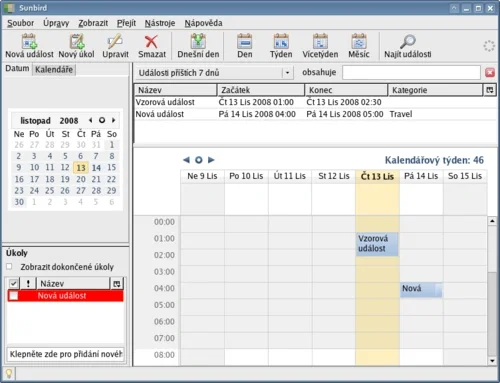
Task: Go to previous week in week view
Action: (186, 160)
